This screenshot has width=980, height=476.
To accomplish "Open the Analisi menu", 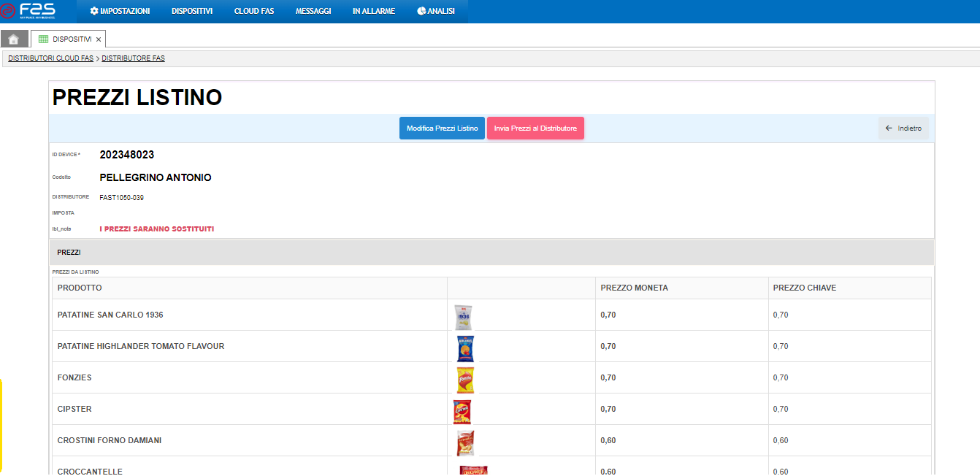I will [436, 11].
